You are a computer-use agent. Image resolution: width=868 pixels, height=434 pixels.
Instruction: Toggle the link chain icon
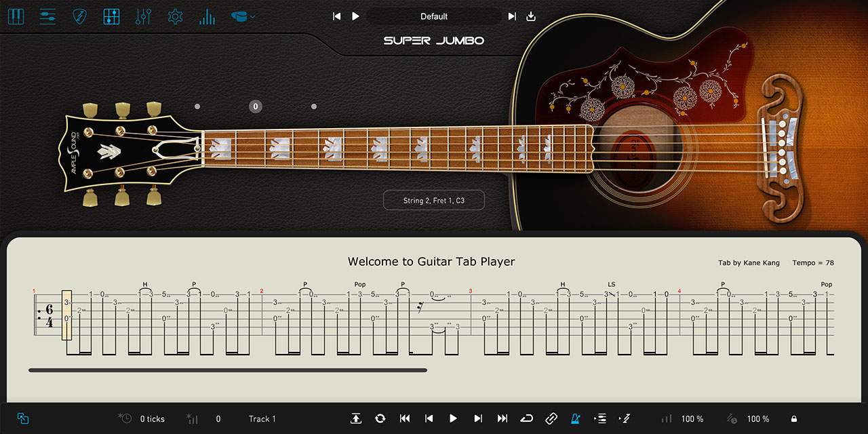pyautogui.click(x=551, y=419)
